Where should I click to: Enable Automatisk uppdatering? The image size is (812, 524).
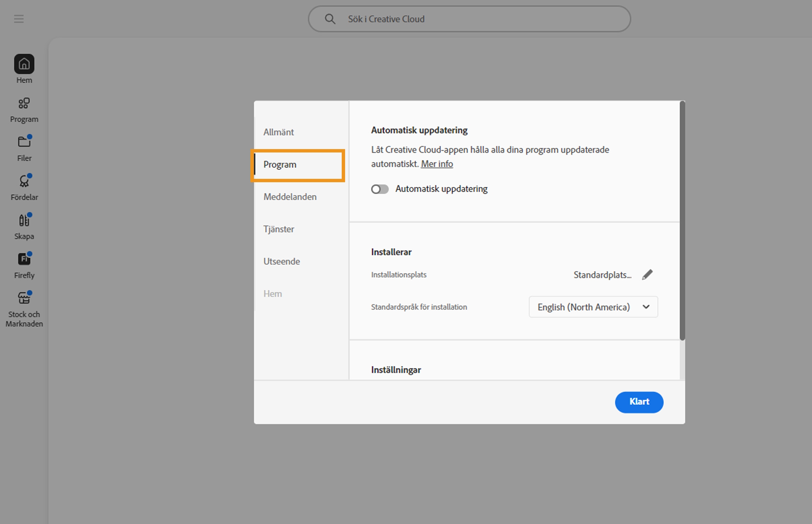380,189
